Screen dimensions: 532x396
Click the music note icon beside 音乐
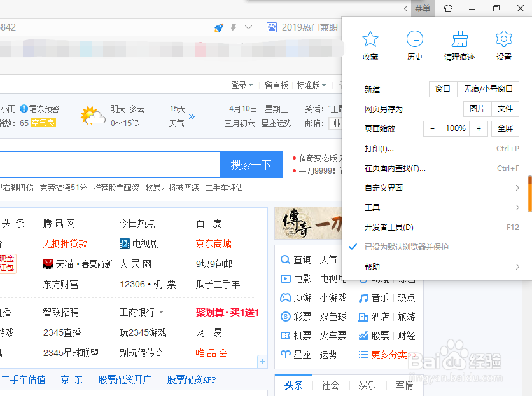pyautogui.click(x=363, y=298)
